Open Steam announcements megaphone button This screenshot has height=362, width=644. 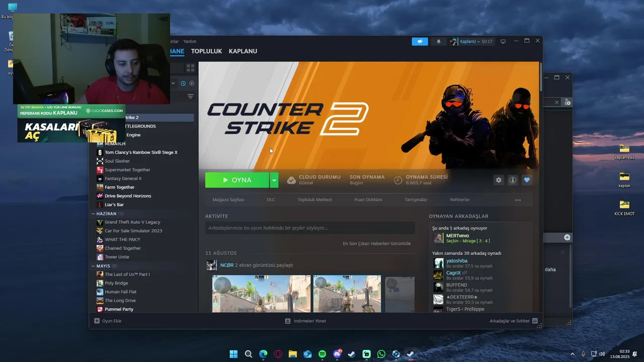point(420,41)
